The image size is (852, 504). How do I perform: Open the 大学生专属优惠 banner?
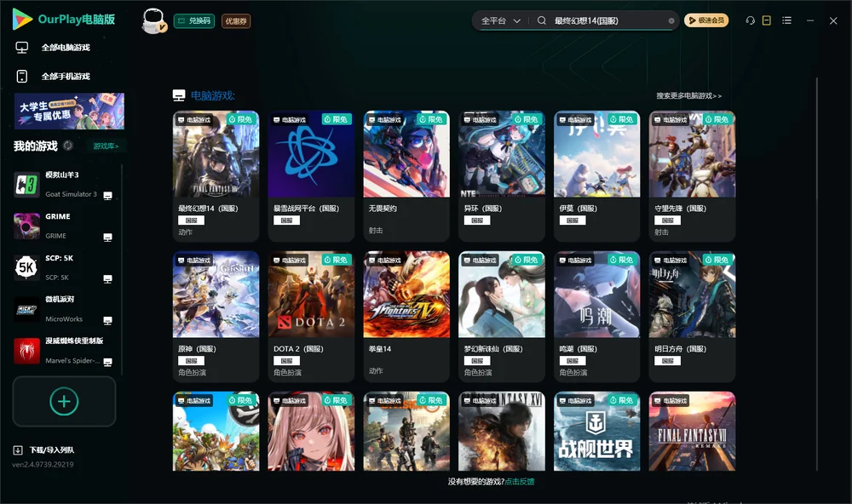(69, 111)
